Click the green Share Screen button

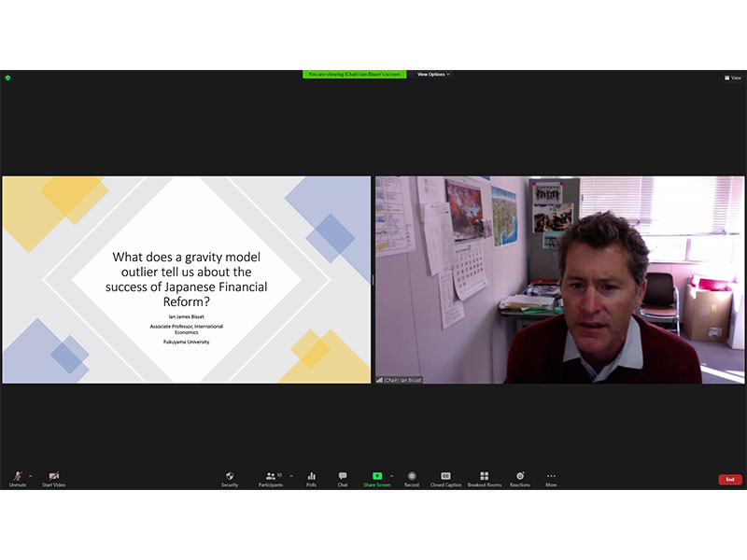377,478
